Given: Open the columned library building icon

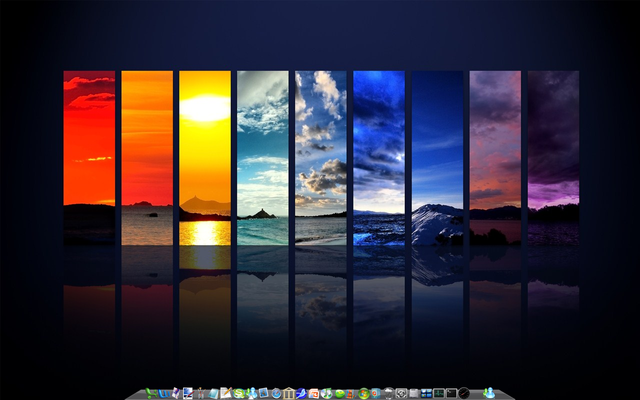Looking at the screenshot, I should pos(289,393).
